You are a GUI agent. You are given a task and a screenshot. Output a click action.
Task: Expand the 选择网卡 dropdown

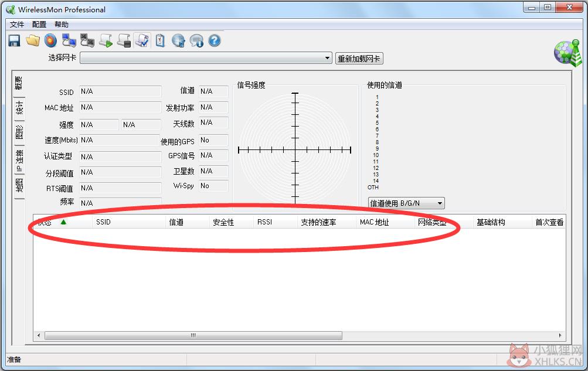pyautogui.click(x=206, y=57)
